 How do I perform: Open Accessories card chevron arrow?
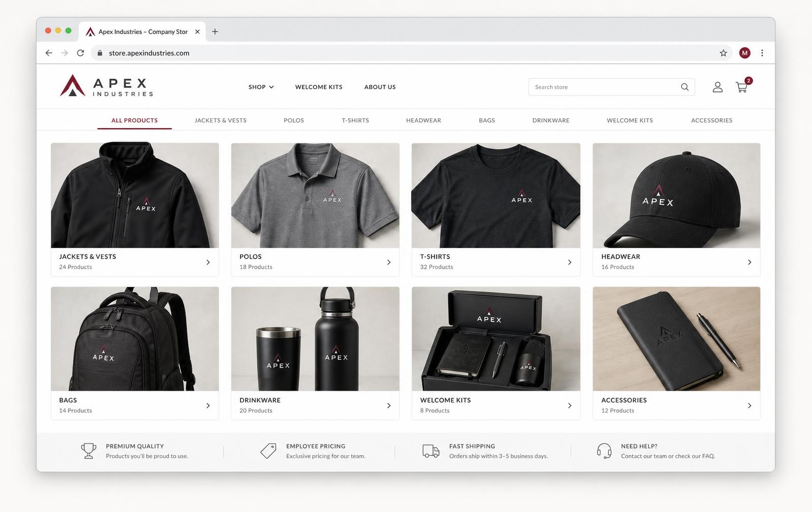tap(750, 405)
